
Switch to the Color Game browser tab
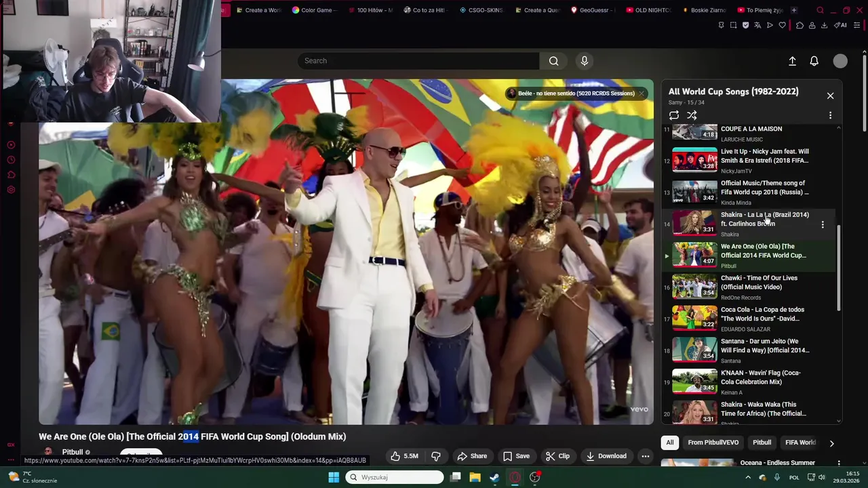click(314, 10)
